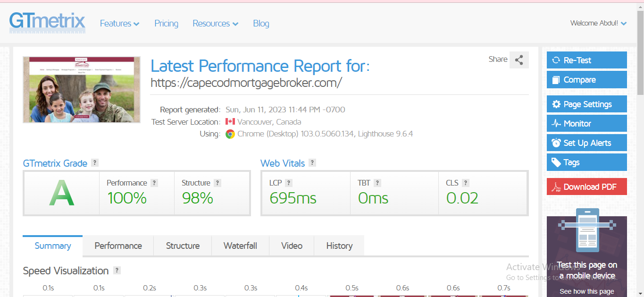
Task: Click the Share icon button
Action: pos(519,60)
